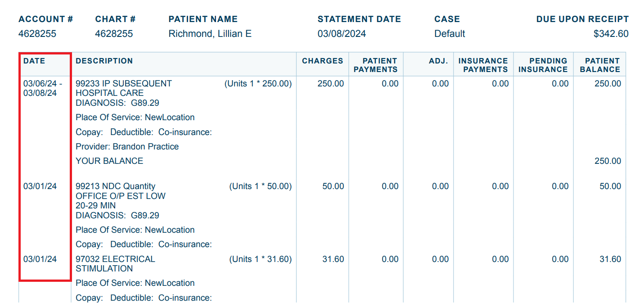The height and width of the screenshot is (307, 644).
Task: Click the $342.60 amount due
Action: coord(611,34)
